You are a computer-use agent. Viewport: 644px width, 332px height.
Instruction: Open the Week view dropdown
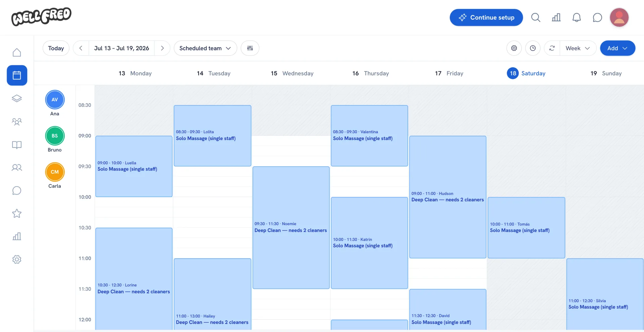pyautogui.click(x=578, y=48)
